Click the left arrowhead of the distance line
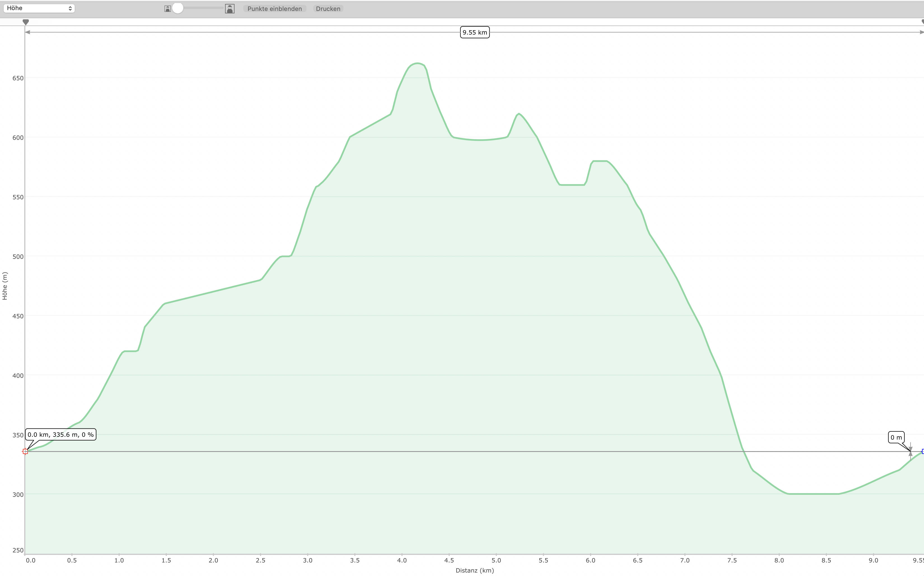924x576 pixels. 27,32
